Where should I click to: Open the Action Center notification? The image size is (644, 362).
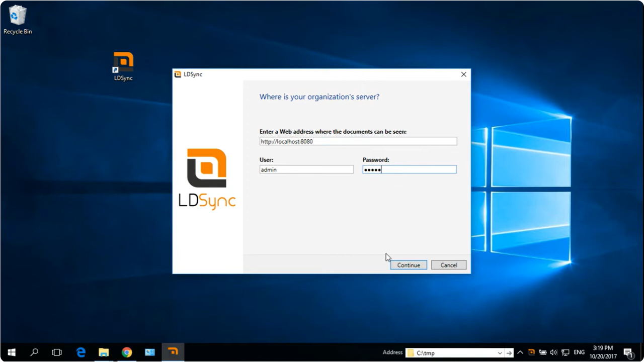(x=629, y=352)
